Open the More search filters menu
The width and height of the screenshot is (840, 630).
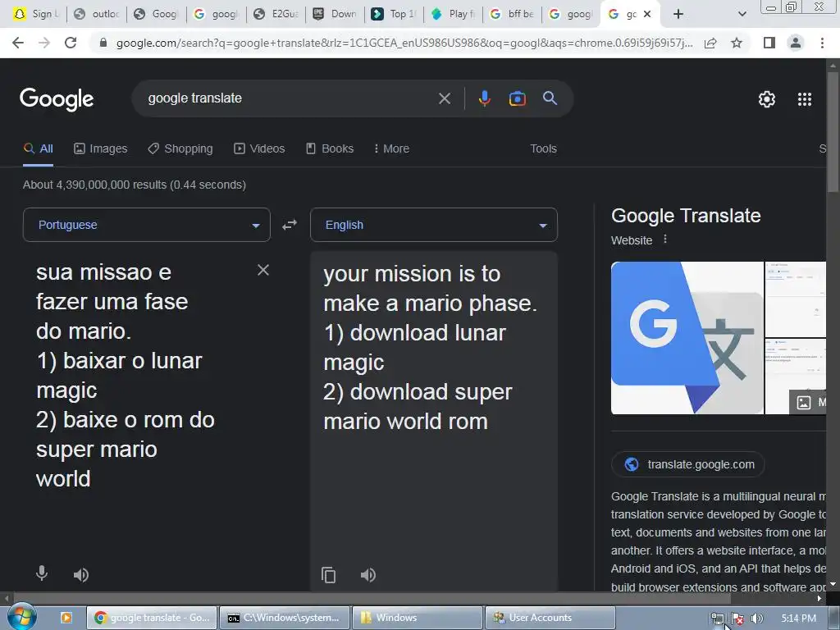pos(391,148)
